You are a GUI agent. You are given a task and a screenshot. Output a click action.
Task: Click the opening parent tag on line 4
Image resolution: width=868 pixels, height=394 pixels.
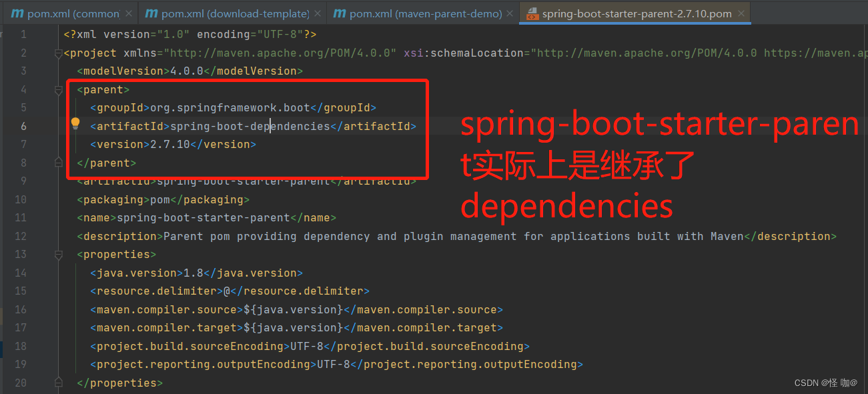tap(103, 89)
